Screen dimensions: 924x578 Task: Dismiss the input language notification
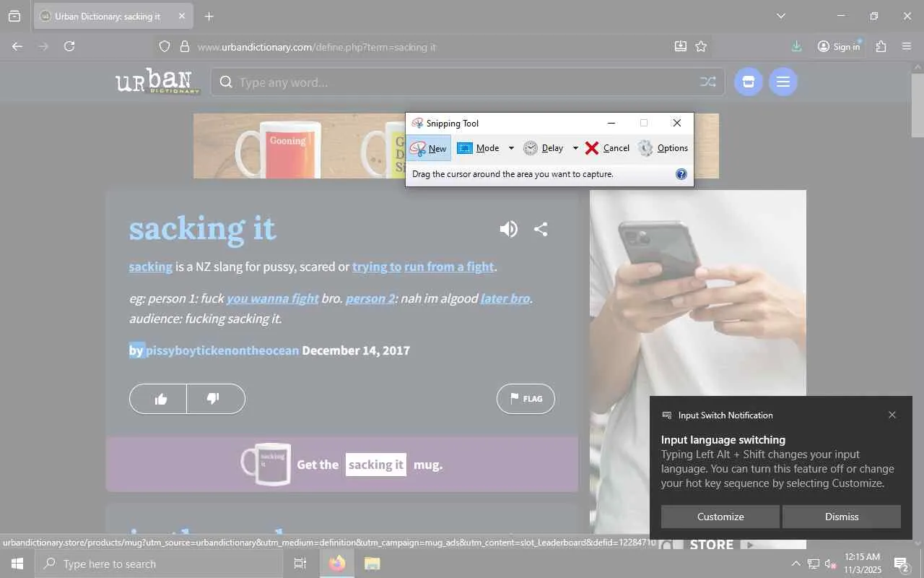[x=842, y=517]
